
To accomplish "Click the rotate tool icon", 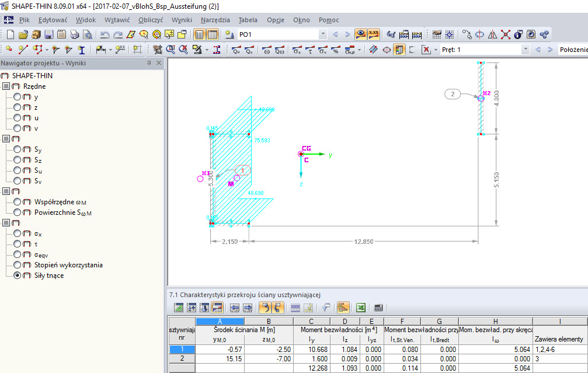I will click(479, 34).
